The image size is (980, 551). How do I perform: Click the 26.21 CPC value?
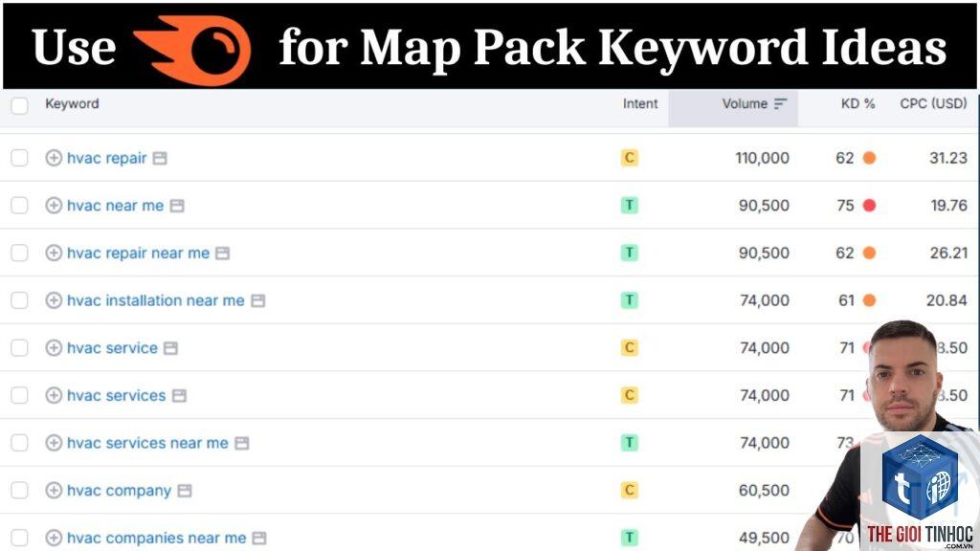(948, 253)
